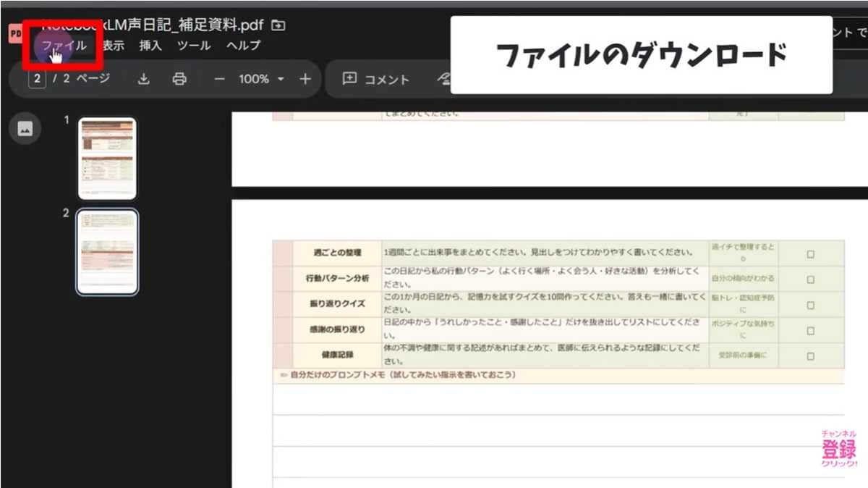Screen dimensions: 868x488
Task: Click the pen annotation icon right of コメント
Action: (x=443, y=80)
